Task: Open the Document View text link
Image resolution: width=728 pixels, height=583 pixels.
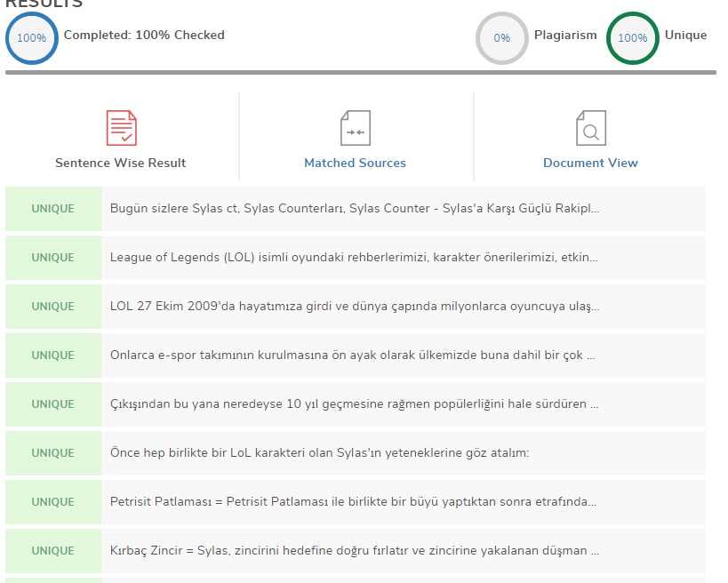Action: click(x=590, y=163)
